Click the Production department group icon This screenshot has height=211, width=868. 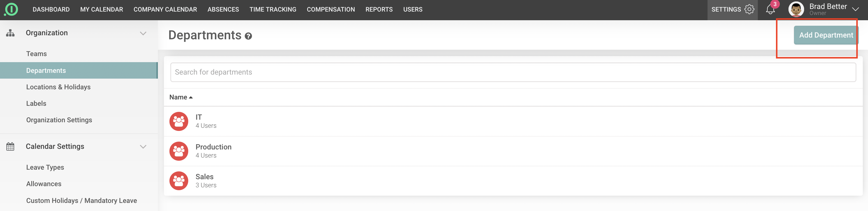coord(179,151)
